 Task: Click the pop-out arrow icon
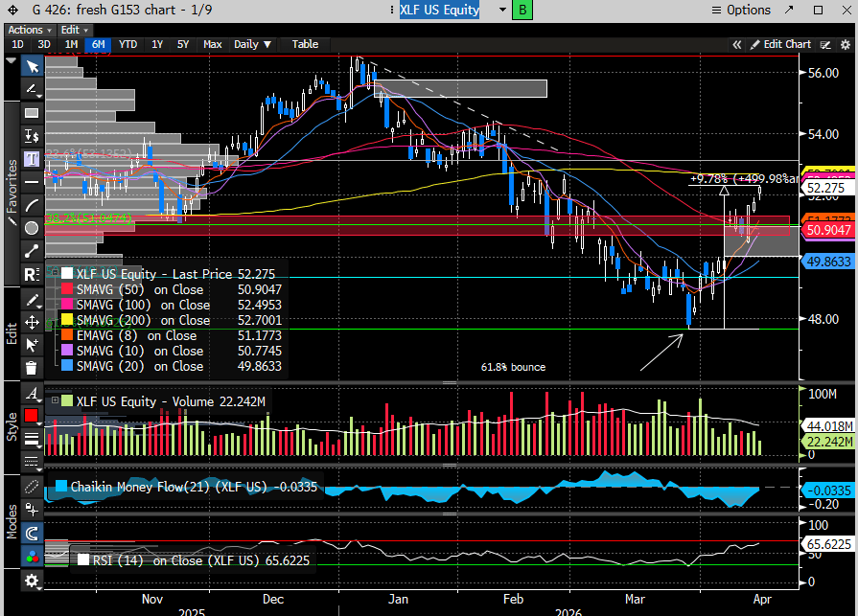click(789, 10)
